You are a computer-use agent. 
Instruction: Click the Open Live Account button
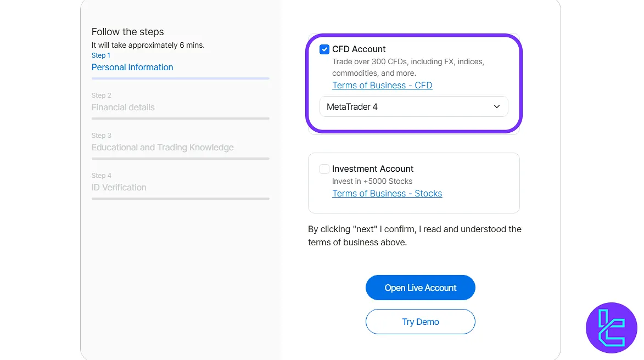tap(420, 288)
